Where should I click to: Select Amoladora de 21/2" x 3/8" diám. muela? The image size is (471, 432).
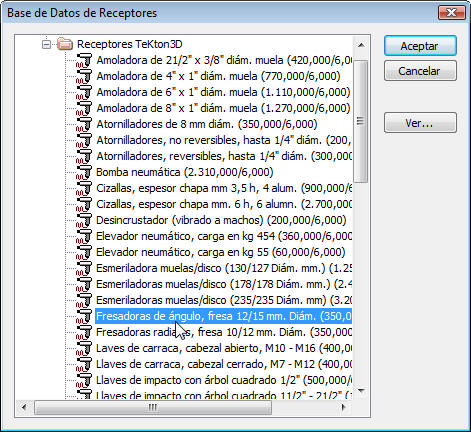click(x=224, y=60)
